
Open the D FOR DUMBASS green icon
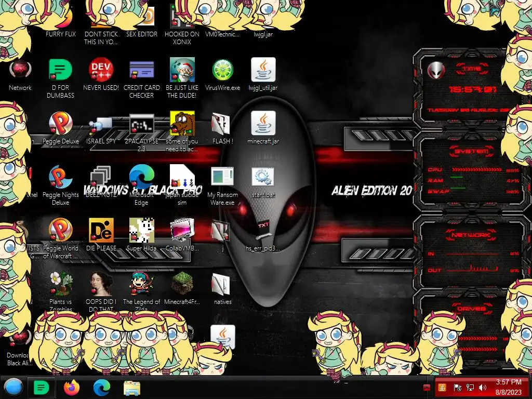pyautogui.click(x=60, y=70)
